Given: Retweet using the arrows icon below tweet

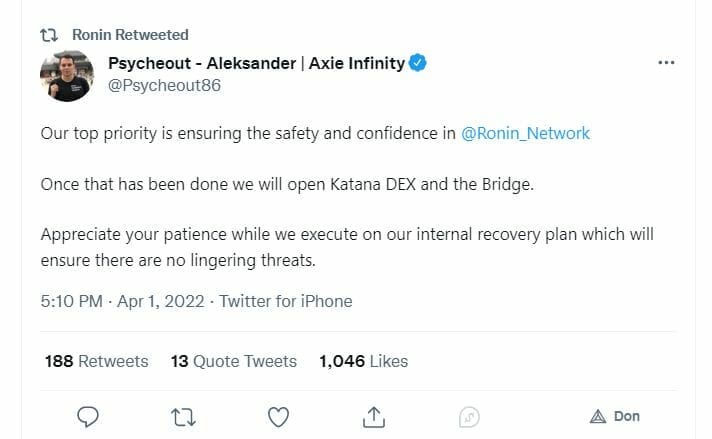Looking at the screenshot, I should coord(184,416).
